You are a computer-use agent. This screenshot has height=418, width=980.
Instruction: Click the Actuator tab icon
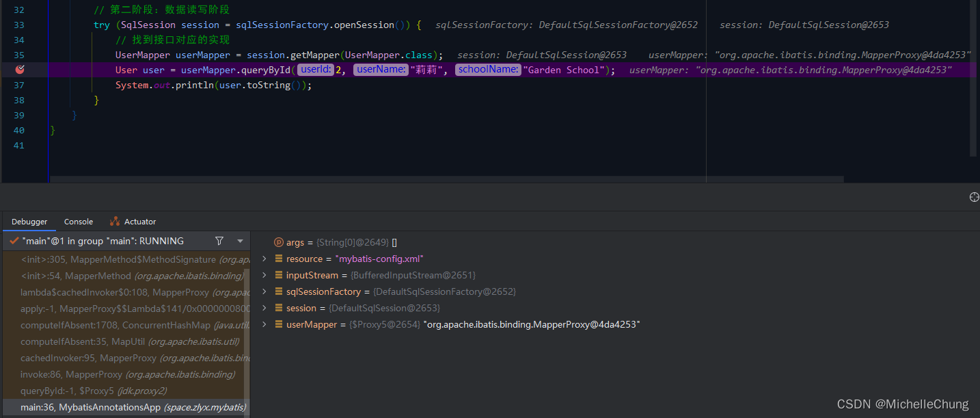pyautogui.click(x=115, y=222)
